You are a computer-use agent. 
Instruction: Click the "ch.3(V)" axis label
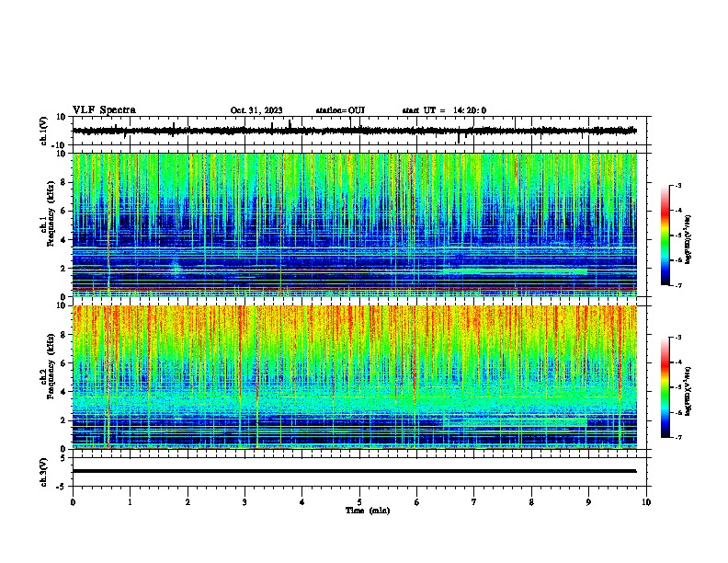(43, 472)
